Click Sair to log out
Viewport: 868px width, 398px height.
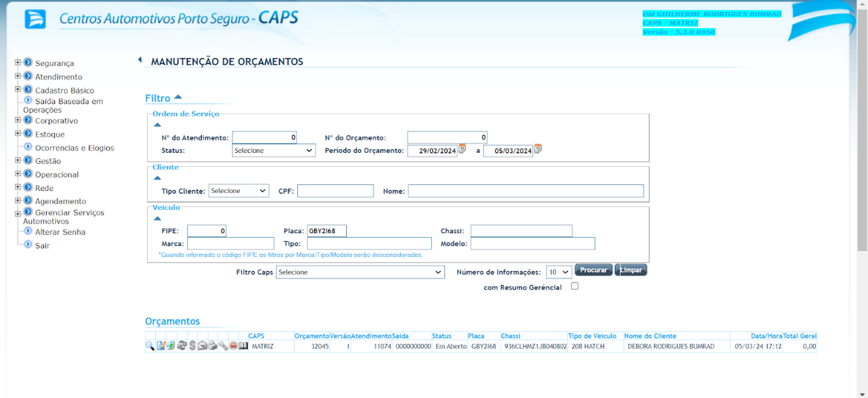point(42,246)
